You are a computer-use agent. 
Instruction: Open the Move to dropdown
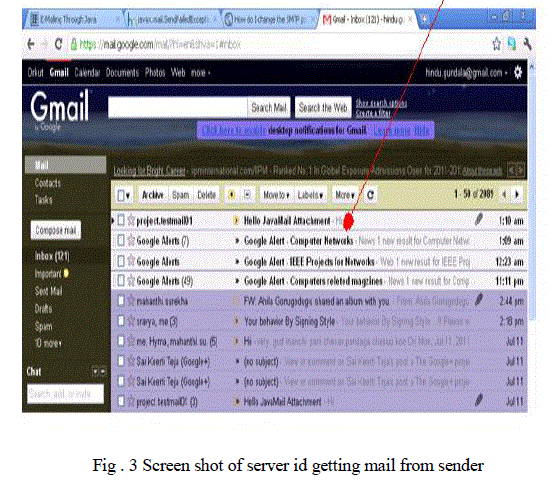coord(276,195)
